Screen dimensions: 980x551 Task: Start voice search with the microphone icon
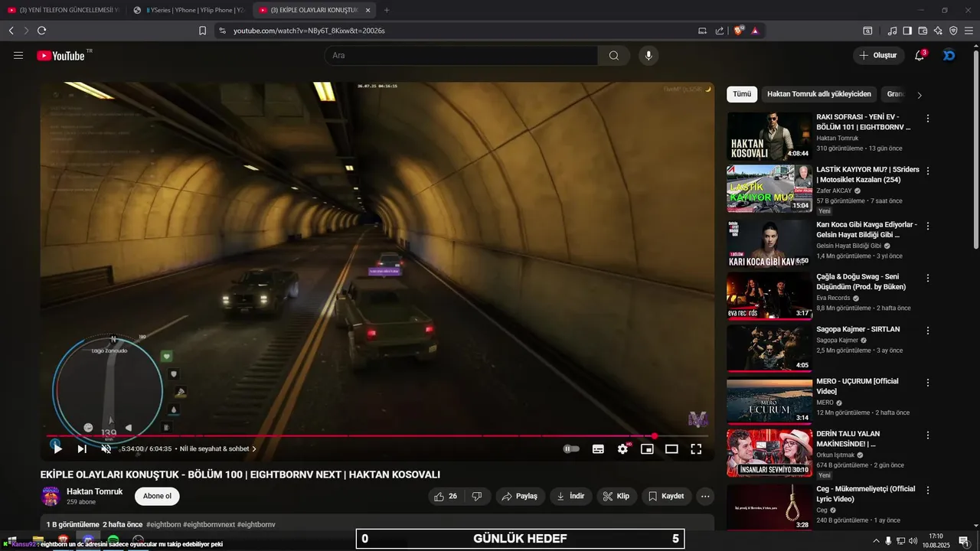(x=648, y=55)
